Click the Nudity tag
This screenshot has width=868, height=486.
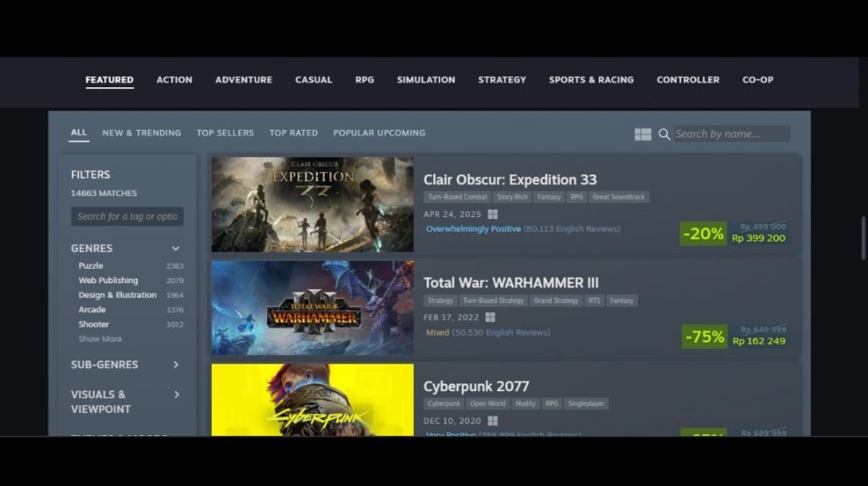526,404
